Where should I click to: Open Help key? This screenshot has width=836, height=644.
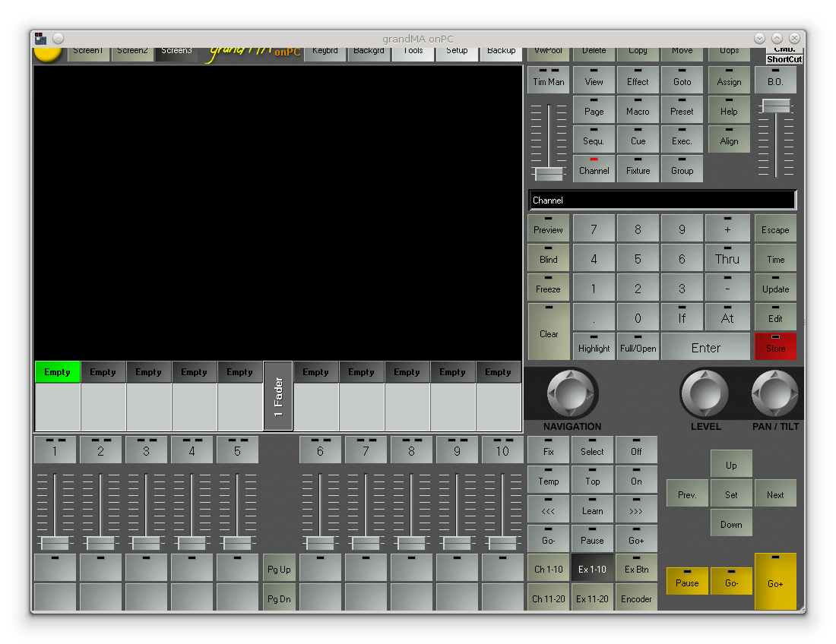pyautogui.click(x=729, y=109)
